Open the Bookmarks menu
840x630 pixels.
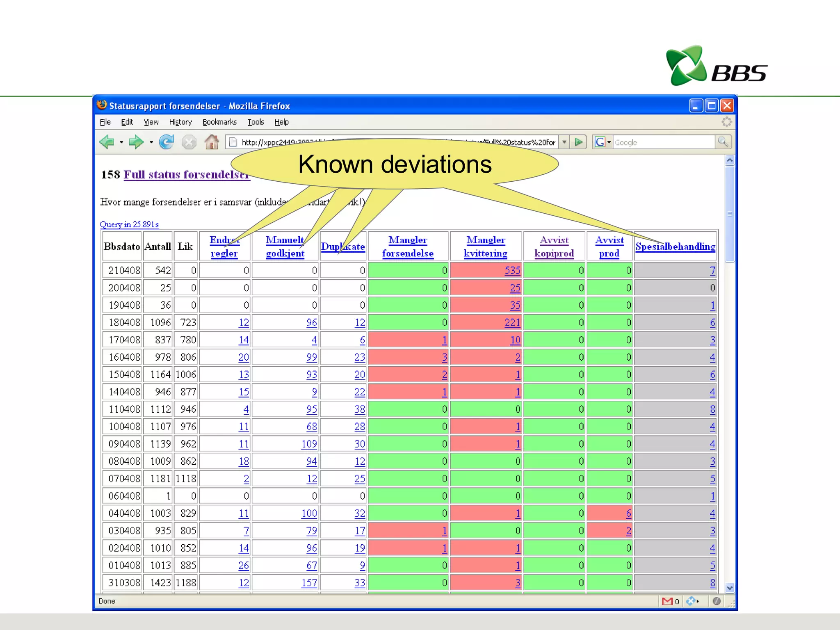[219, 122]
